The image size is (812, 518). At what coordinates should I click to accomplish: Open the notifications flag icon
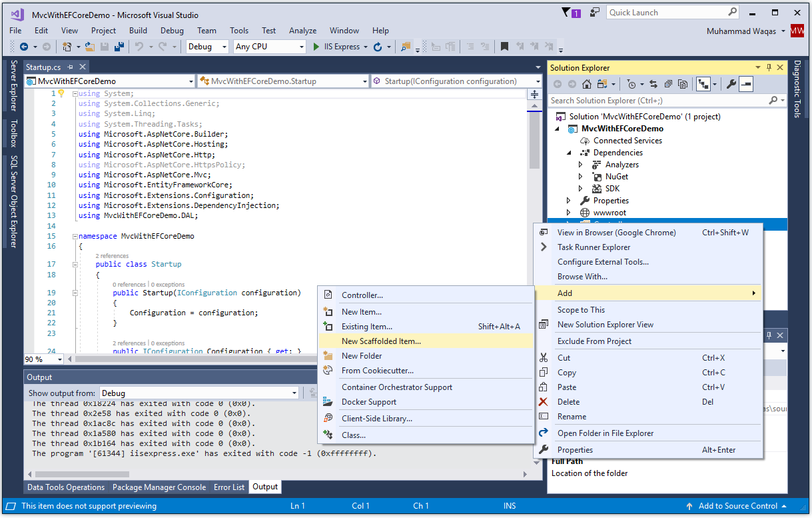point(567,12)
